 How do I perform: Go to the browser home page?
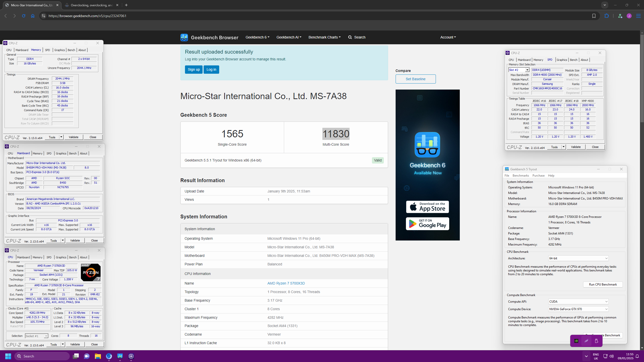point(33,16)
